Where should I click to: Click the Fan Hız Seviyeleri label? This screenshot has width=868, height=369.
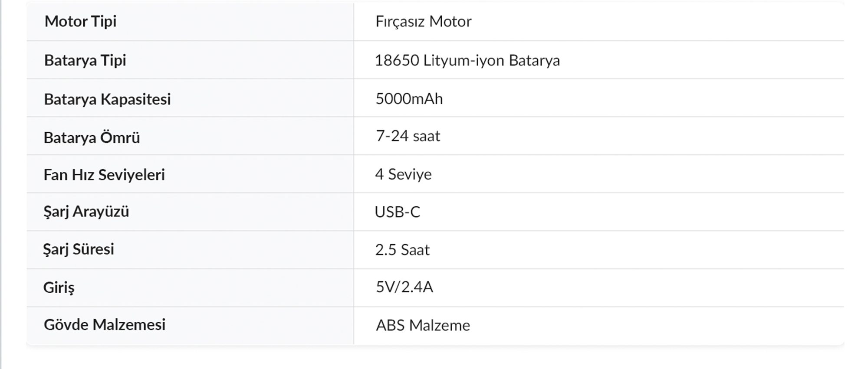point(104,175)
